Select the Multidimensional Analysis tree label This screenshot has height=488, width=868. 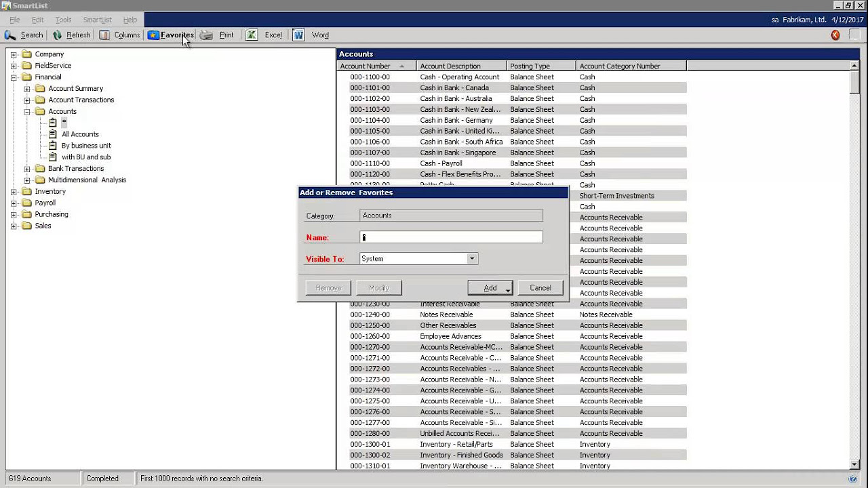(87, 180)
